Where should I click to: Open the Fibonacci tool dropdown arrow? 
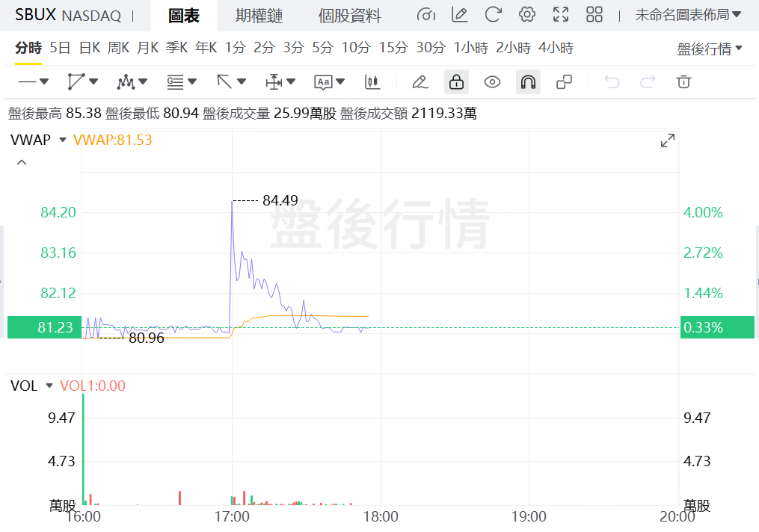[192, 81]
